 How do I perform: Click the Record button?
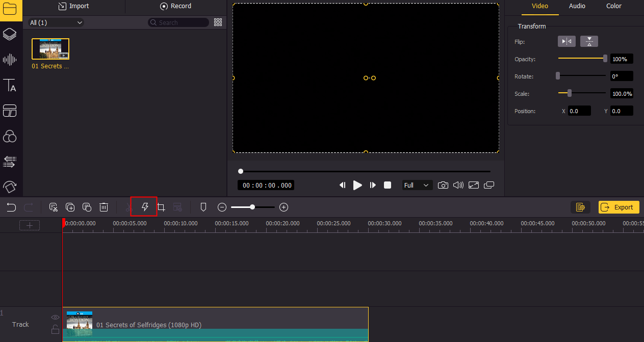[176, 6]
